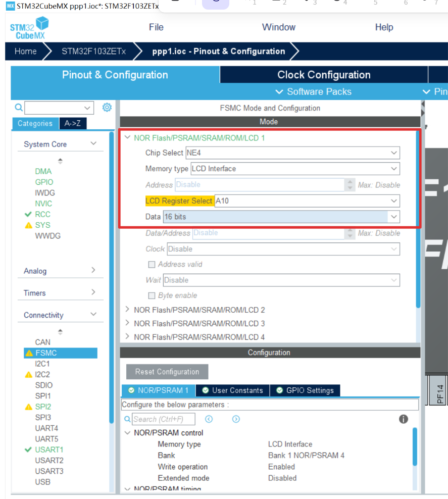Go to Home breadcrumb

tap(26, 51)
